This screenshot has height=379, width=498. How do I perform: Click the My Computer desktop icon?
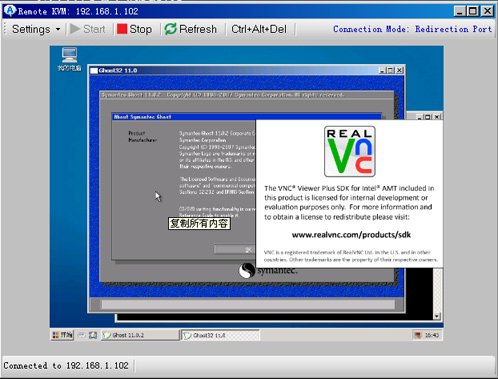69,59
